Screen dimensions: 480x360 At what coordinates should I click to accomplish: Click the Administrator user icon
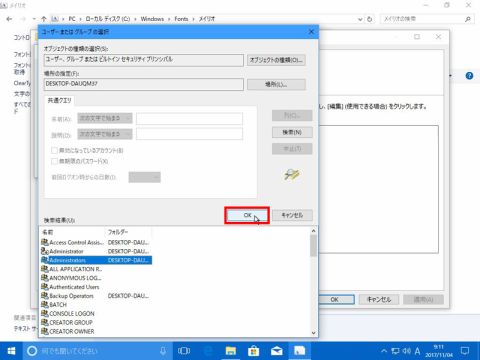(x=45, y=251)
